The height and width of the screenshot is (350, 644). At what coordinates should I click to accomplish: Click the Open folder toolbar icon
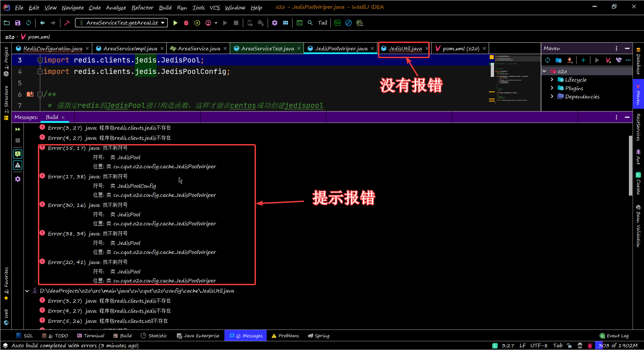(7, 23)
